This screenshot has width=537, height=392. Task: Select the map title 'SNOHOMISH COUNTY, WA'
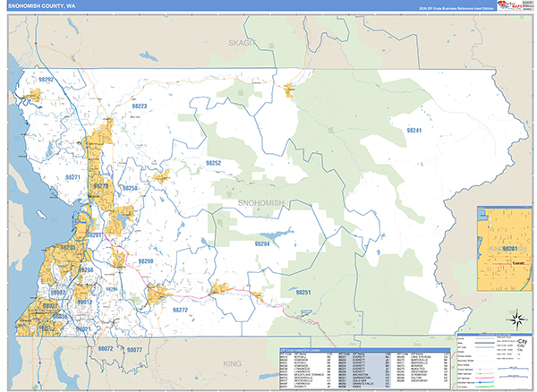point(42,6)
